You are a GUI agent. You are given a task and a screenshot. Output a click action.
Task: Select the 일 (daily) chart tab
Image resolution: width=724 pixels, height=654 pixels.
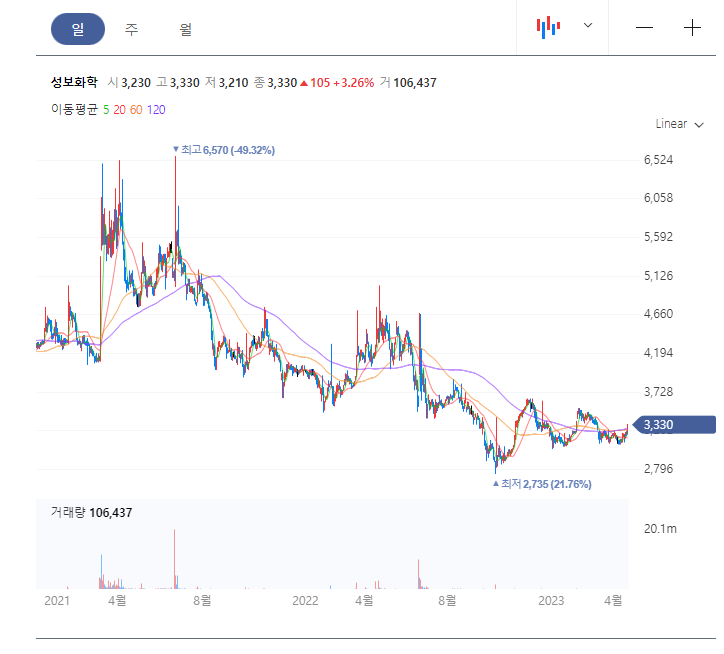(78, 29)
